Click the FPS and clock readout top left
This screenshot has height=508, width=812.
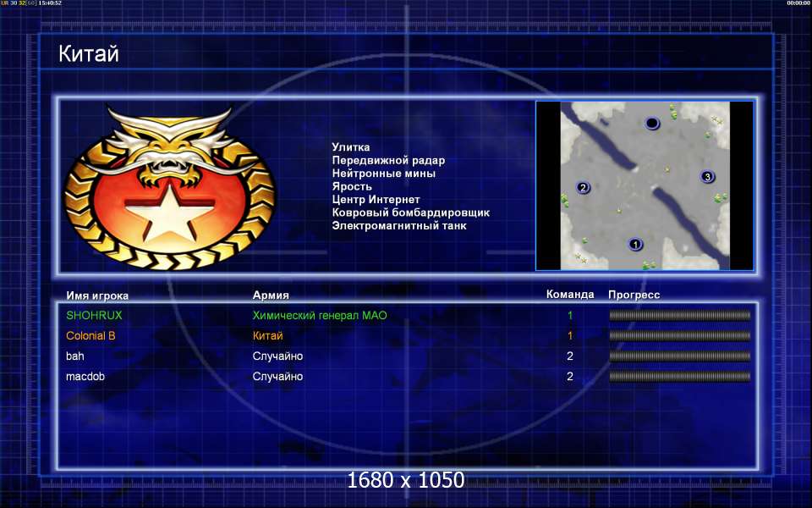(x=31, y=3)
